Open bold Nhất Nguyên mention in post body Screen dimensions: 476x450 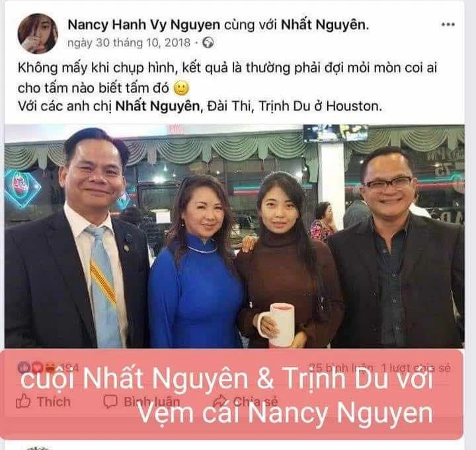157,106
